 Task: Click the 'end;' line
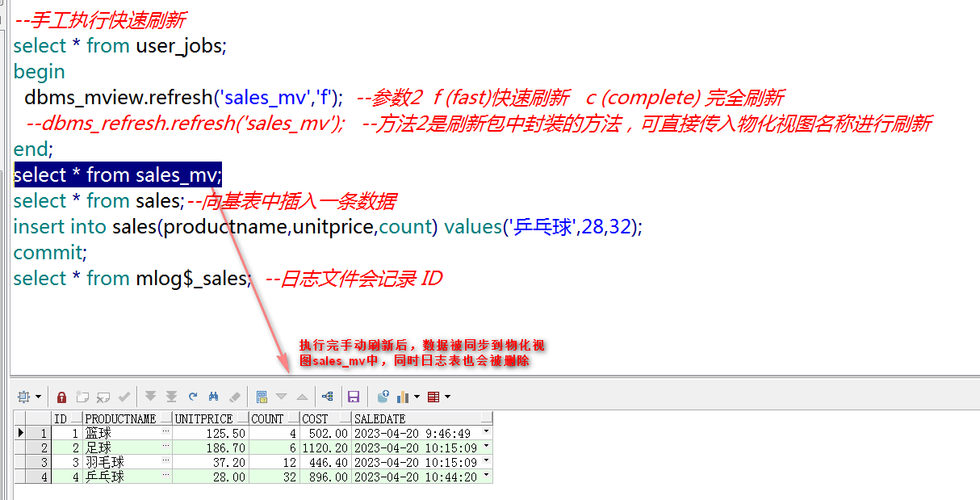coord(33,149)
